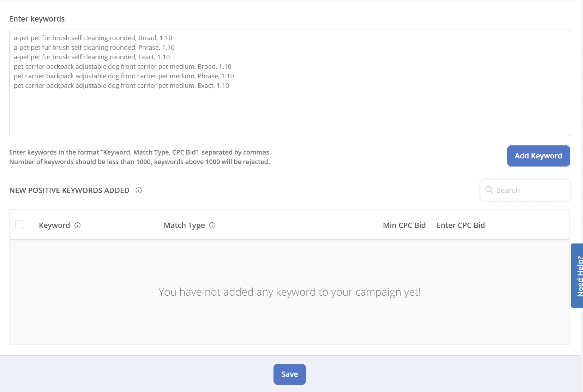Image resolution: width=583 pixels, height=392 pixels.
Task: Place cursor in fur brush Phrase line
Action: tap(94, 48)
